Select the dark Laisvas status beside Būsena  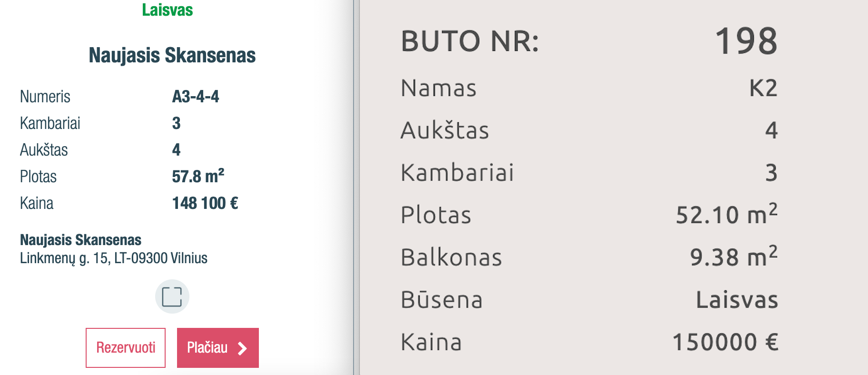[x=737, y=300]
